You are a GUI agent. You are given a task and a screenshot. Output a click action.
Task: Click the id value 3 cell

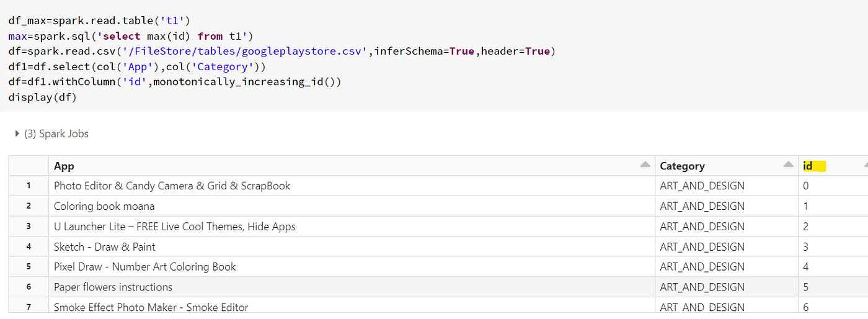[x=833, y=246]
